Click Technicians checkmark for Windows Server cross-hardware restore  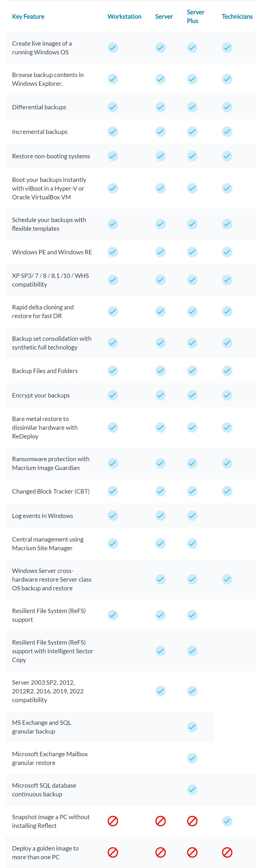click(227, 579)
